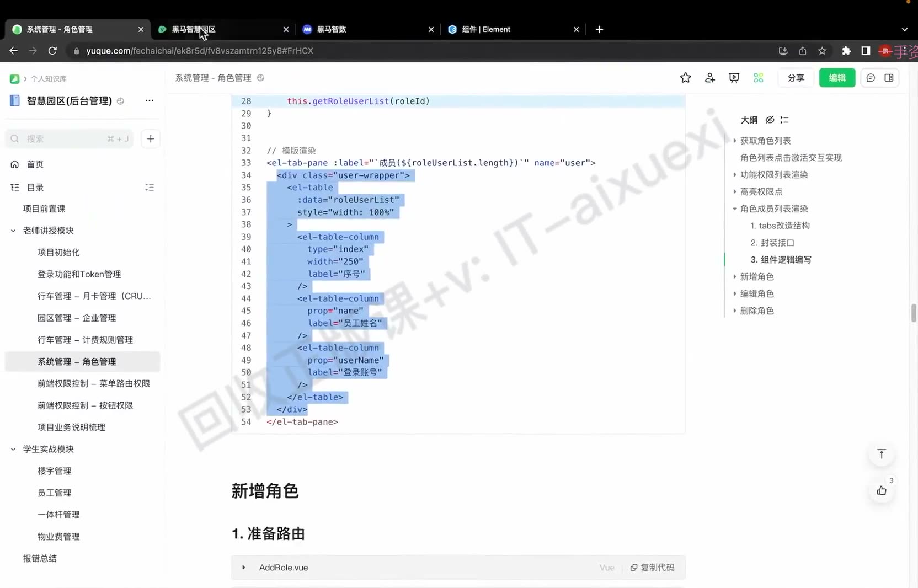
Task: Toggle the directory collapse-all icon beside 目录
Action: point(150,188)
